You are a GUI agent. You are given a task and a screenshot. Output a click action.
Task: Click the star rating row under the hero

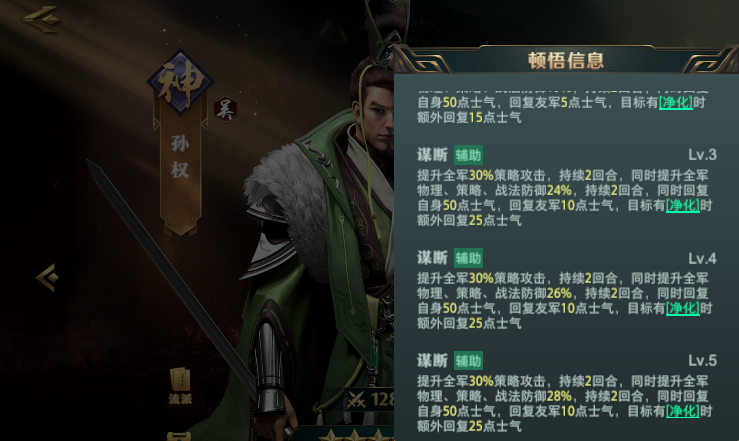click(x=356, y=435)
